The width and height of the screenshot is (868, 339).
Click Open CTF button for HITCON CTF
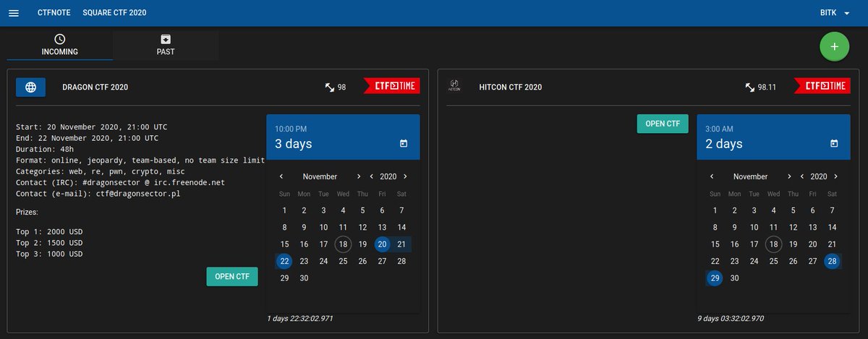[663, 124]
